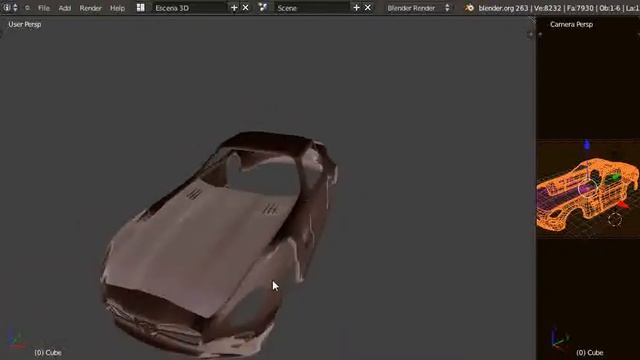The height and width of the screenshot is (360, 640).
Task: Open the File menu
Action: point(44,8)
